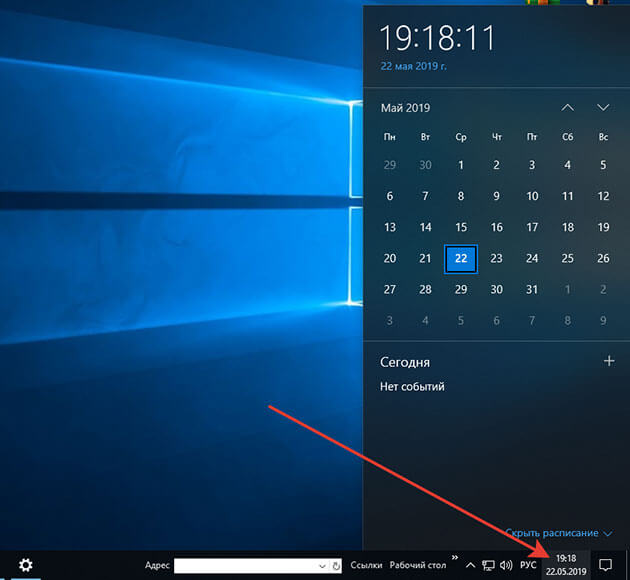
Task: Click the Май 2019 month header
Action: coord(405,108)
